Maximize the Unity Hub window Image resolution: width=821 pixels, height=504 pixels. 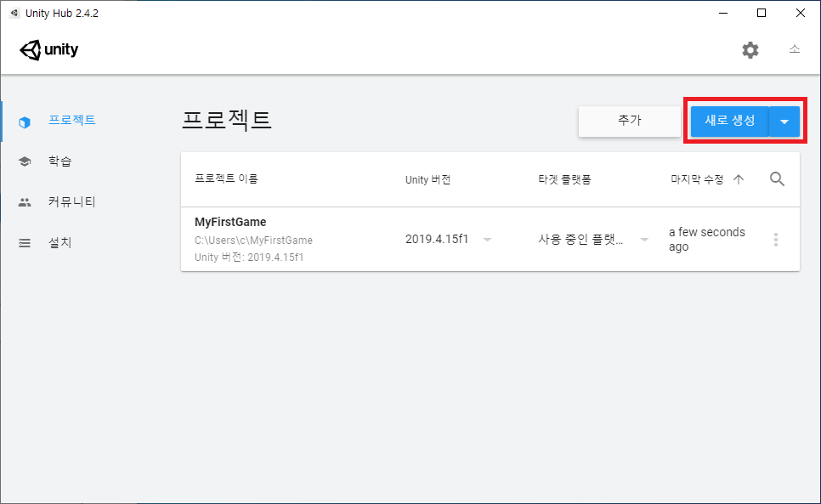click(762, 13)
